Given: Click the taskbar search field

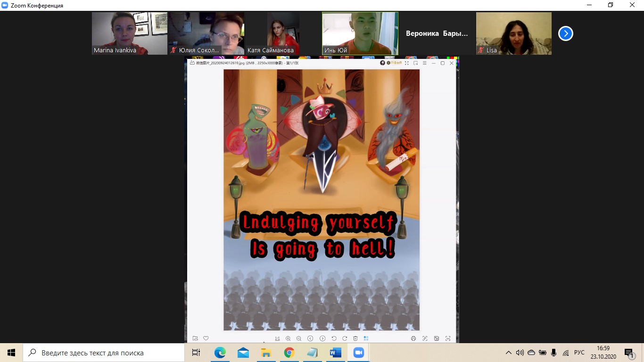Looking at the screenshot, I should coord(104,353).
